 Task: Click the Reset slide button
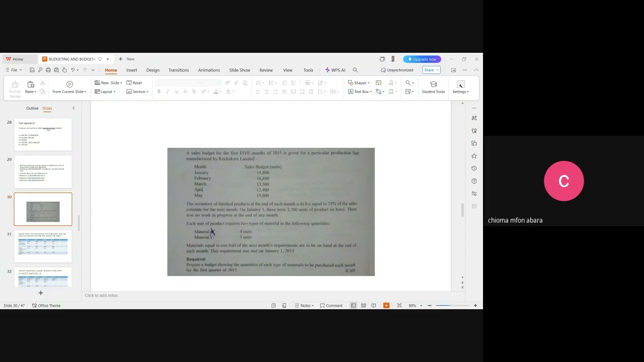click(x=134, y=83)
